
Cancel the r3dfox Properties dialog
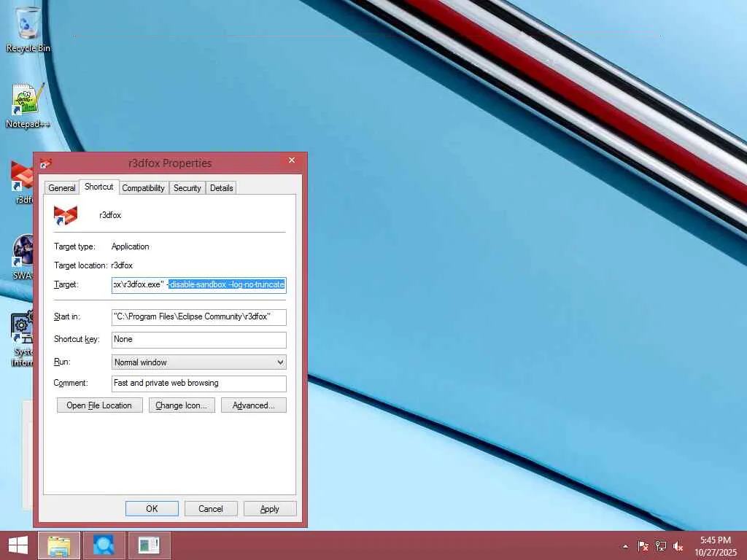(x=211, y=508)
